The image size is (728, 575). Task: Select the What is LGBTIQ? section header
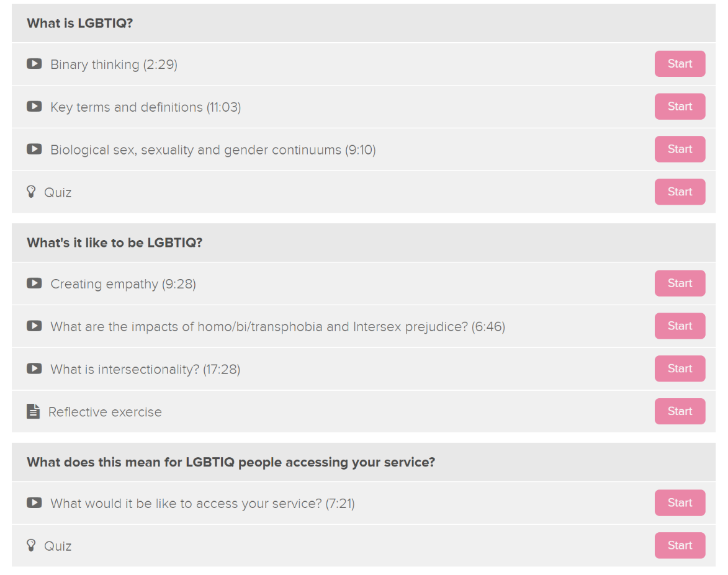tap(364, 23)
